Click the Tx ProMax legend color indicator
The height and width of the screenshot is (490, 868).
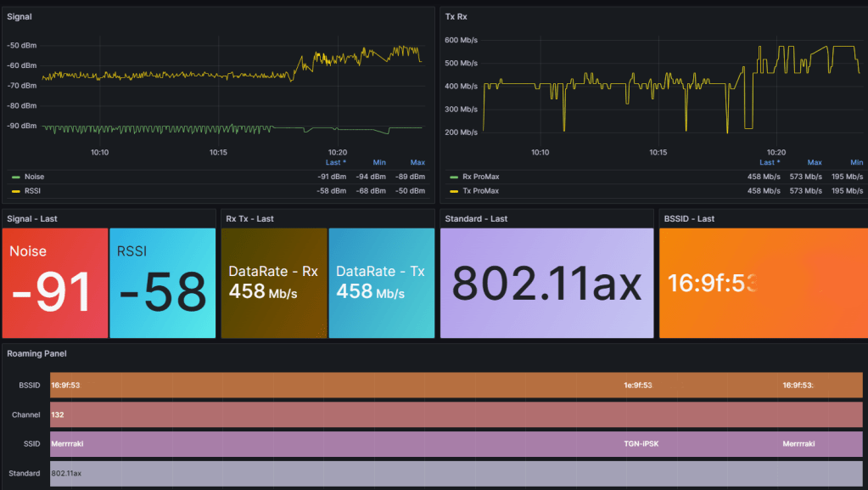tap(453, 191)
